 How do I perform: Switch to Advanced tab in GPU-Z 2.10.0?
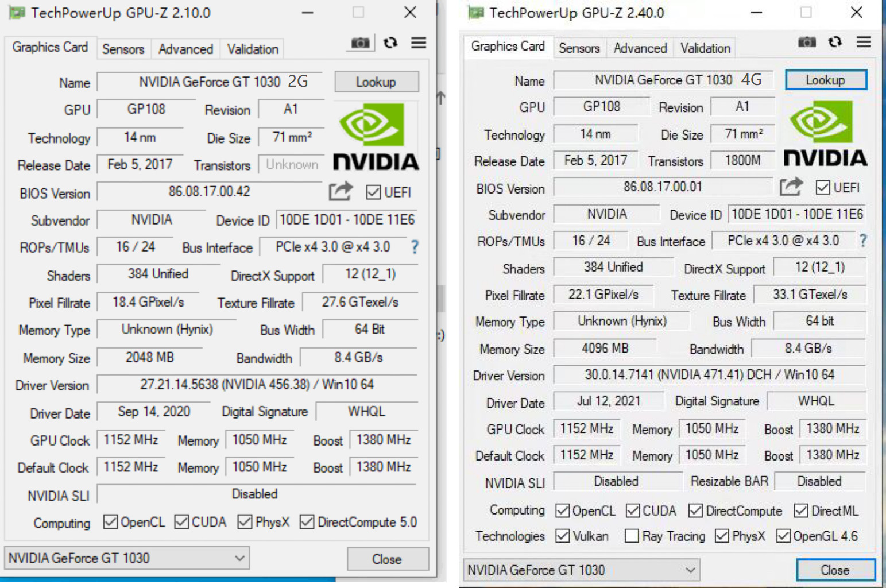(x=185, y=49)
